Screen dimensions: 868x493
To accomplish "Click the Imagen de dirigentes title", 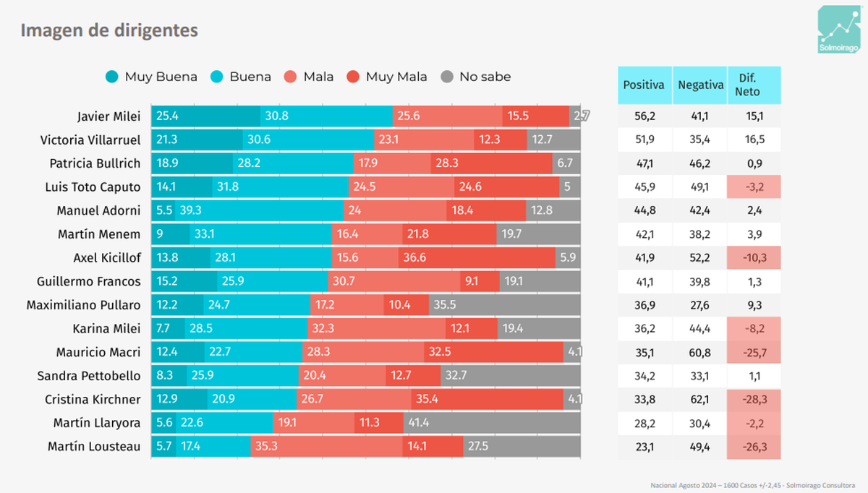I will click(x=109, y=31).
